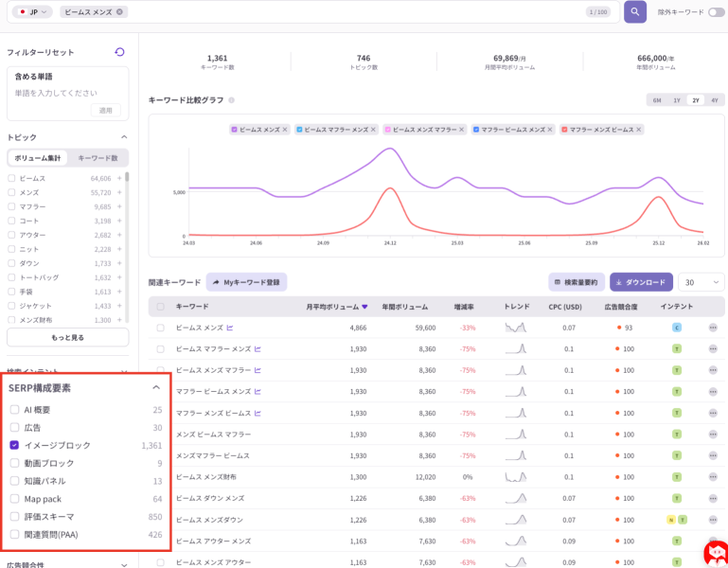This screenshot has height=568, width=728.
Task: Click chart icon beside マフラー メンズ ビームス
Action: coord(257,414)
